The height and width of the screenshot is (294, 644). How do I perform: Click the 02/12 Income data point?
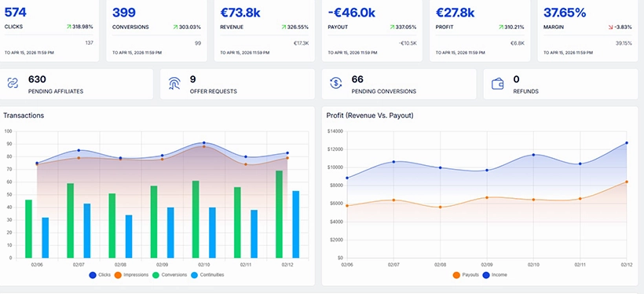coord(627,143)
